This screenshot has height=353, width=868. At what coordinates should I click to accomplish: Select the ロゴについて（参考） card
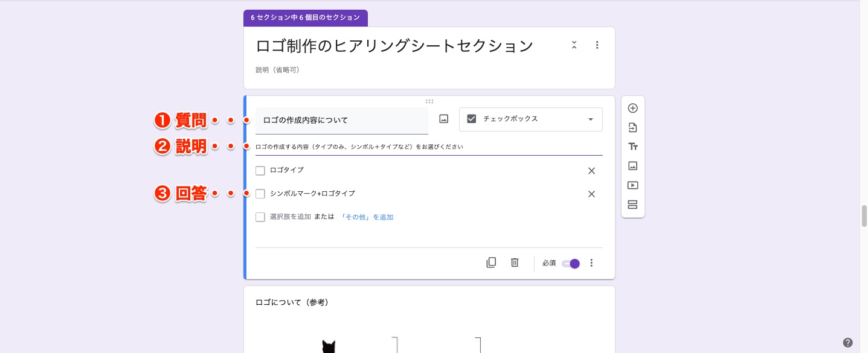(x=429, y=319)
